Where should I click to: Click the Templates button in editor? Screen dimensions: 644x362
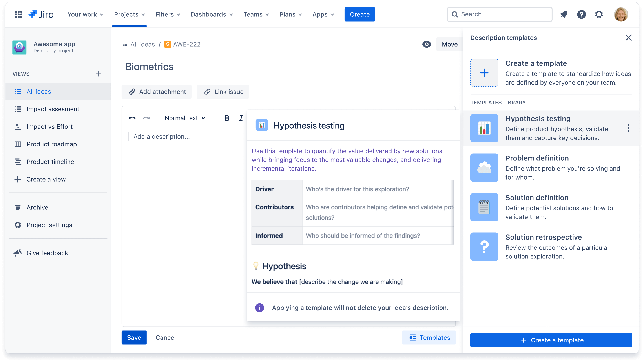click(429, 337)
